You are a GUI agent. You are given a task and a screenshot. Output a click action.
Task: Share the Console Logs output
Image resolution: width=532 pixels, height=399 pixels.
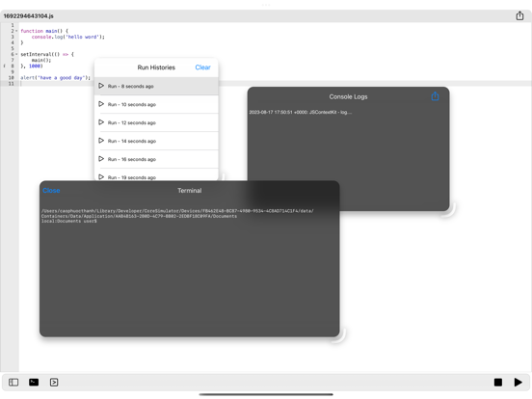[x=435, y=96]
